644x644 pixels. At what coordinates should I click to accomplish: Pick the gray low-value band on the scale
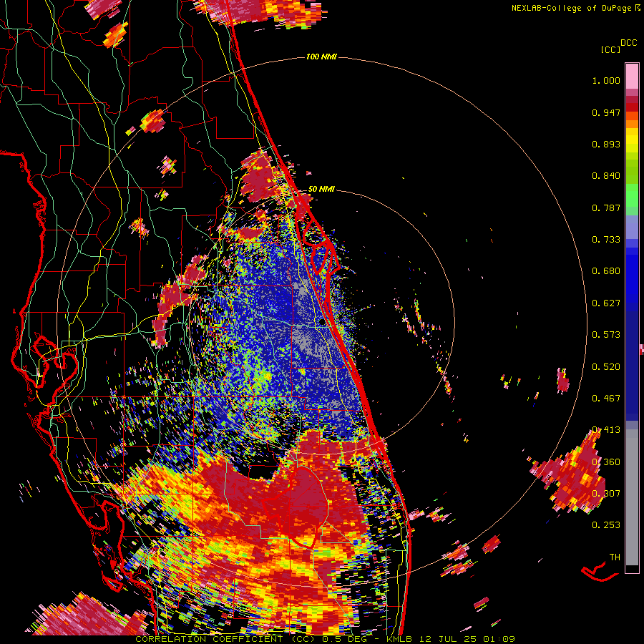click(x=632, y=497)
